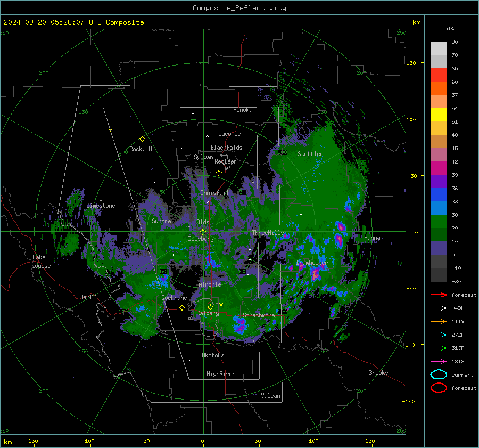Click the yellow diamond marker above Calgary
The height and width of the screenshot is (448, 479).
point(210,307)
